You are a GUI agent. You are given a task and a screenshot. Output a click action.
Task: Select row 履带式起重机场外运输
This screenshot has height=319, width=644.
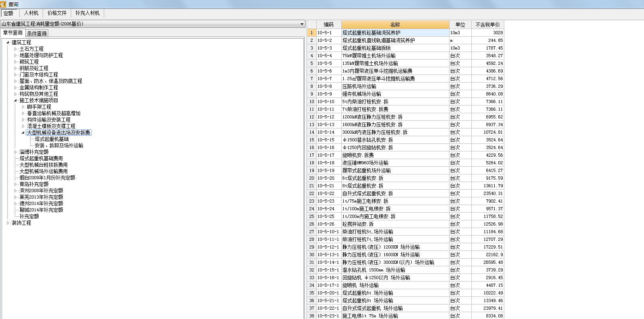pyautogui.click(x=406, y=170)
